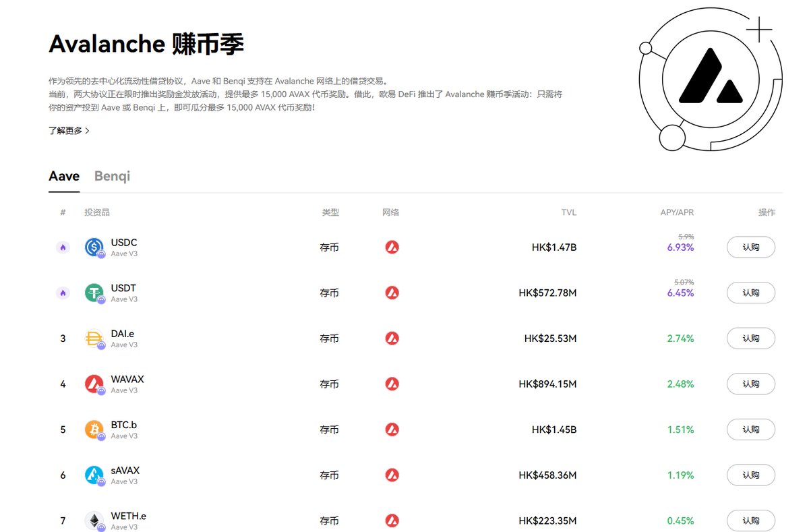The width and height of the screenshot is (809, 532).
Task: Click Avalanche network icon in BTC.b row
Action: (x=392, y=430)
